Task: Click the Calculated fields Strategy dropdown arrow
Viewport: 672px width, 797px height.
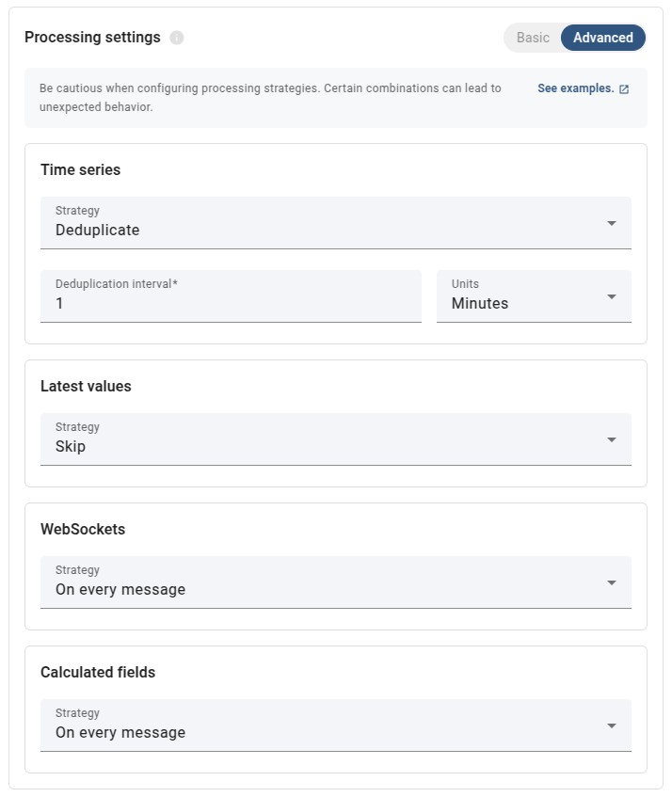Action: click(x=612, y=725)
